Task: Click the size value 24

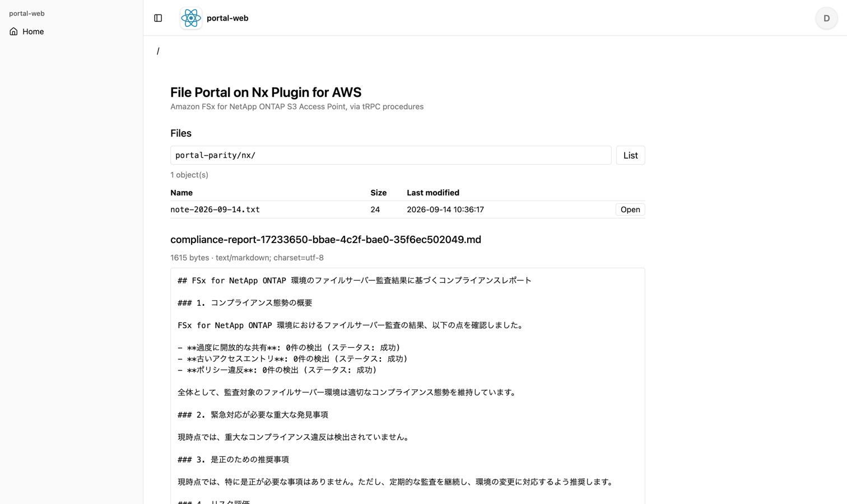Action: click(375, 209)
